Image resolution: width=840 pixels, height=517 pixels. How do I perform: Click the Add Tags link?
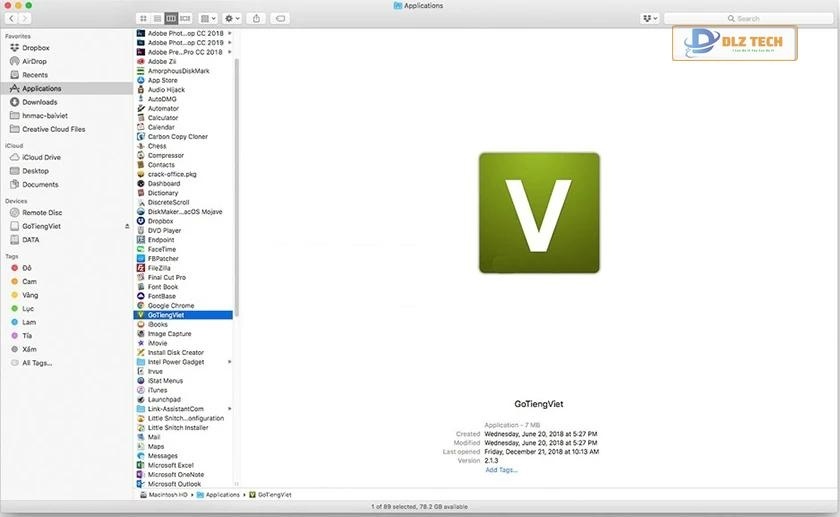coord(501,469)
